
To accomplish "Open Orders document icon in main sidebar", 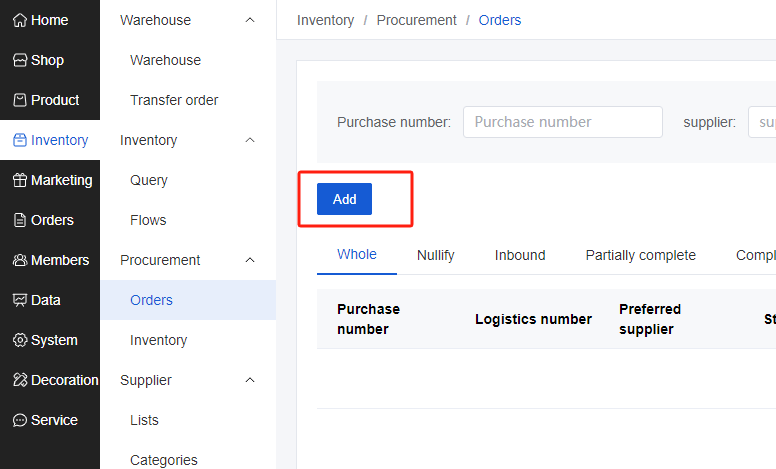I will (20, 220).
